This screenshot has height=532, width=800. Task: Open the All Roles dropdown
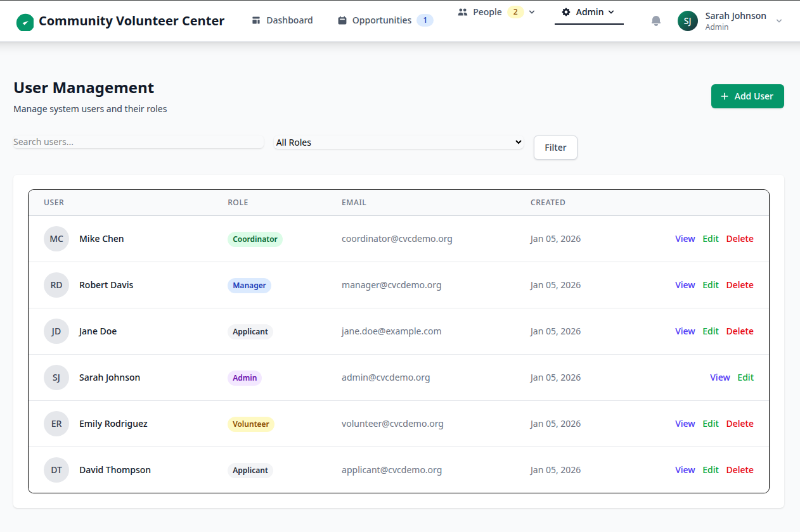[398, 142]
